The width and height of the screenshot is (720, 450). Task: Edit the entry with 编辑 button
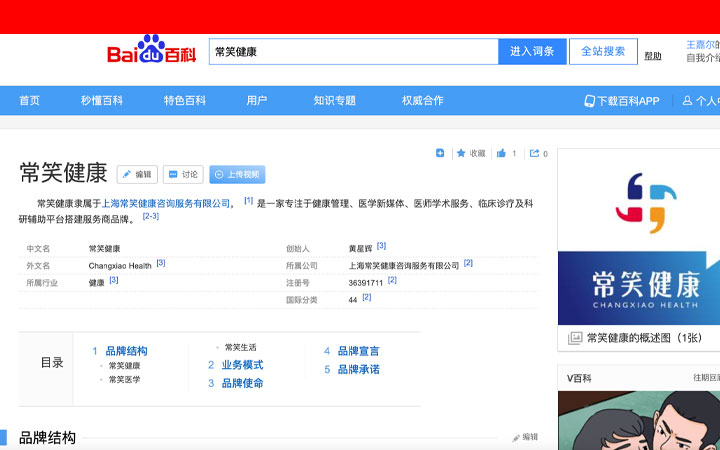[137, 174]
